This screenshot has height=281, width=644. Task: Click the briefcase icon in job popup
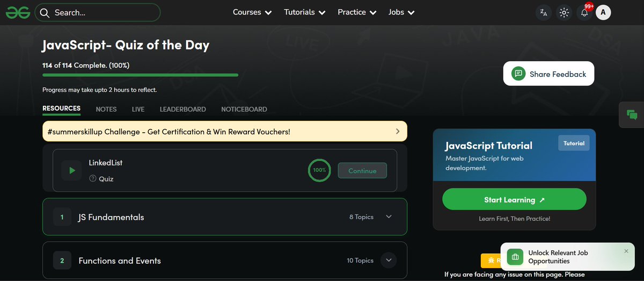pyautogui.click(x=515, y=257)
